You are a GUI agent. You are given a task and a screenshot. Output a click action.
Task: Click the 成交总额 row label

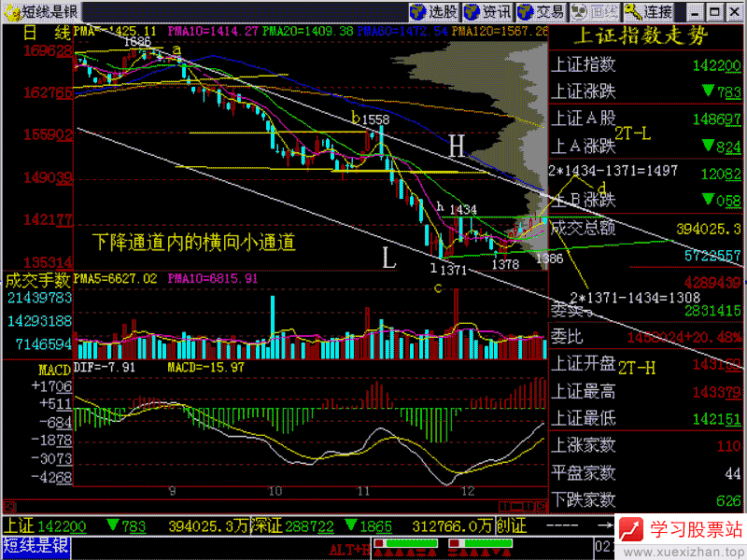click(x=584, y=228)
